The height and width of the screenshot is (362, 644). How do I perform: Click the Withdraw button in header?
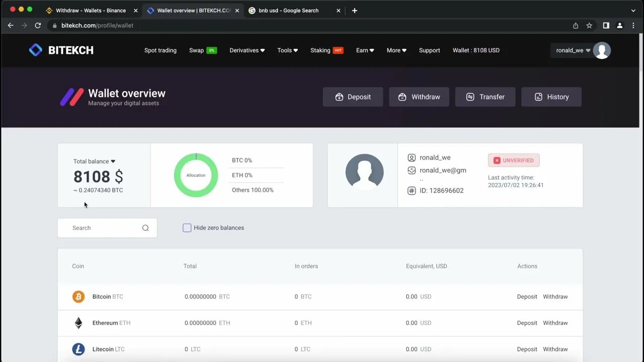click(x=419, y=97)
